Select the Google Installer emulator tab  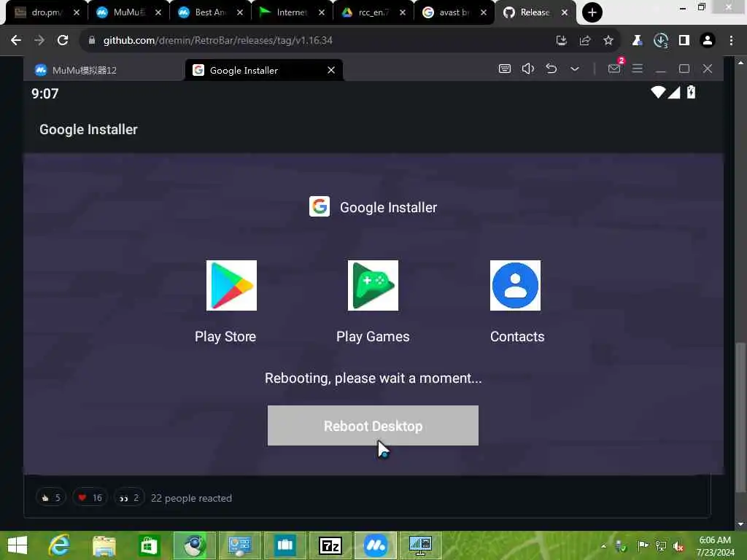coord(263,70)
